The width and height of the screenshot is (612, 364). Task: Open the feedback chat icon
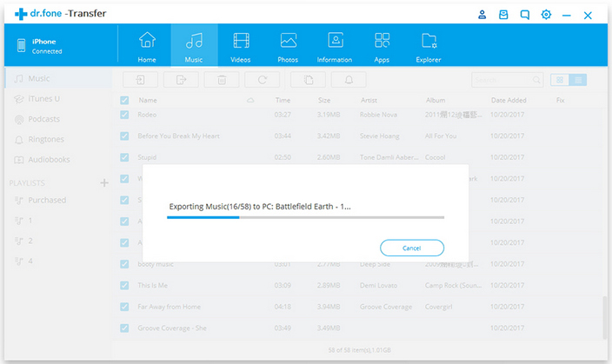point(524,15)
